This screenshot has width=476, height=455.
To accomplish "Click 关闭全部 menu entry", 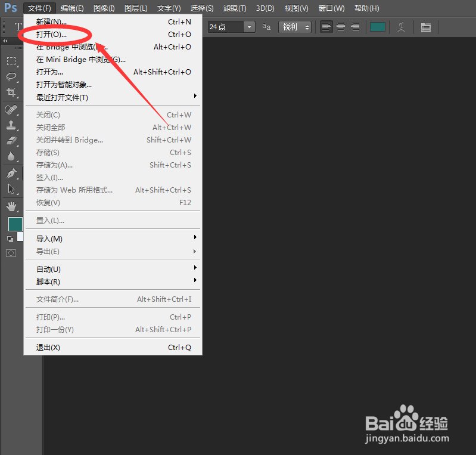I will (x=113, y=128).
